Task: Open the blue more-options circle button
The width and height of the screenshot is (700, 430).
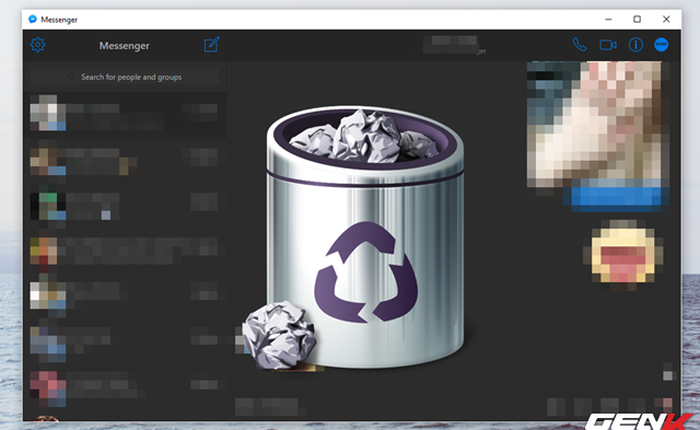Action: click(661, 45)
